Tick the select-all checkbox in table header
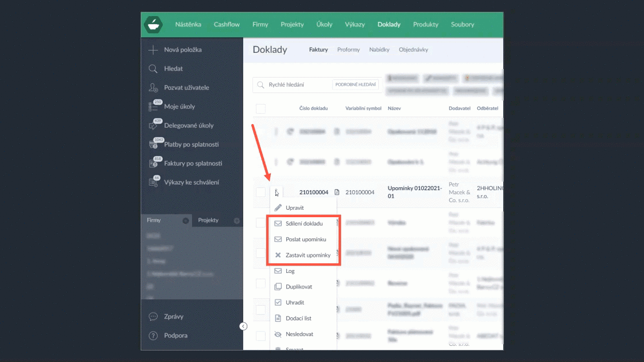Screen dimensions: 644x362 pyautogui.click(x=260, y=109)
